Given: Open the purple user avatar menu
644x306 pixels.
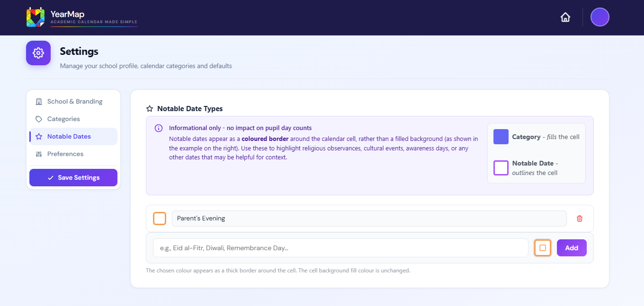Looking at the screenshot, I should [599, 17].
